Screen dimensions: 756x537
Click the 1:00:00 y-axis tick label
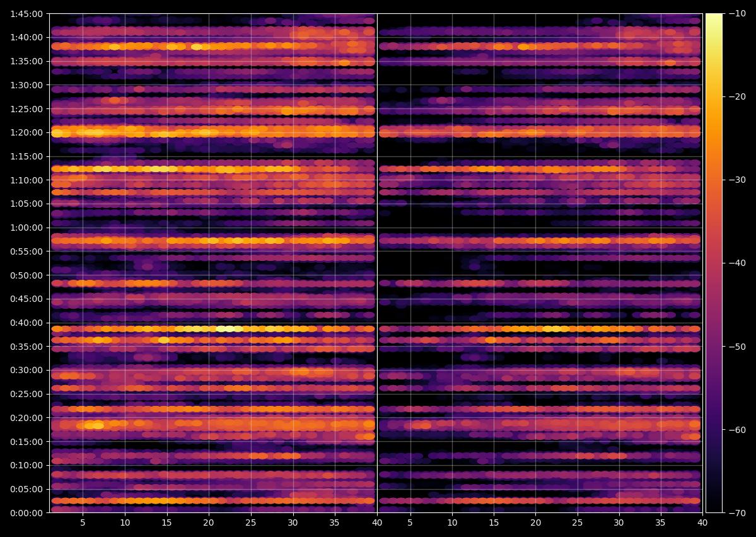[x=26, y=228]
